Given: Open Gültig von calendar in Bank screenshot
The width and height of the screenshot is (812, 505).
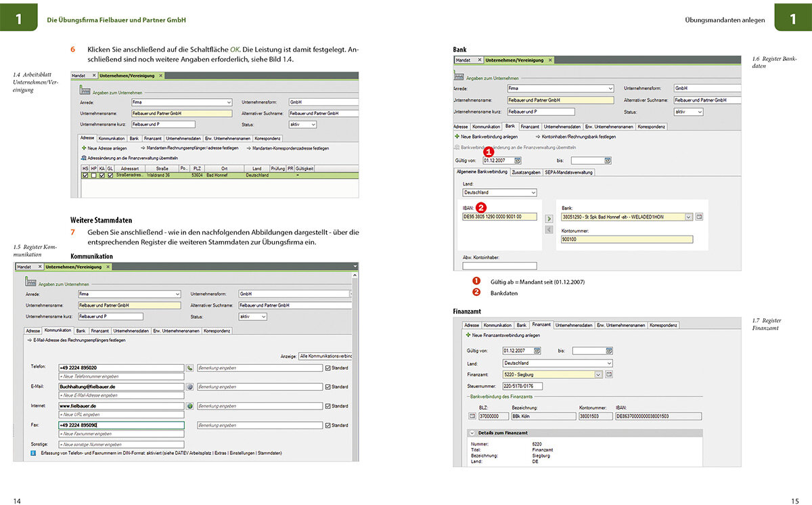Looking at the screenshot, I should [x=518, y=160].
